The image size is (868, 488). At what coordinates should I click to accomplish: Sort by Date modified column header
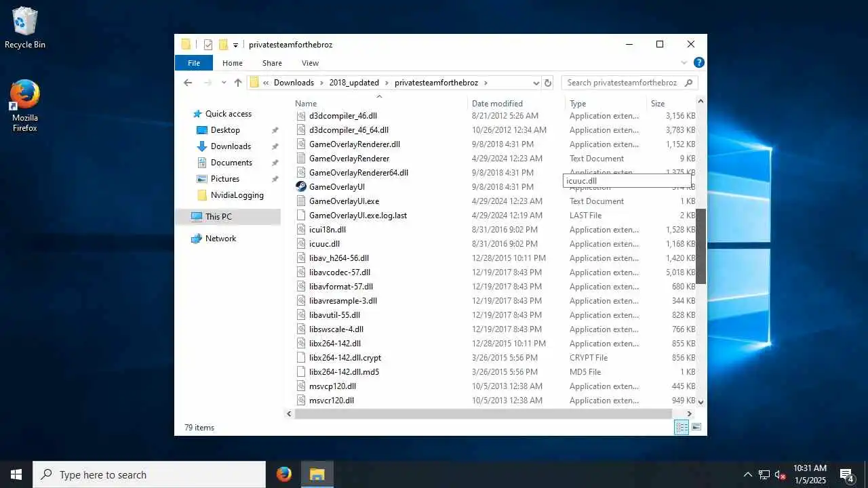(497, 104)
